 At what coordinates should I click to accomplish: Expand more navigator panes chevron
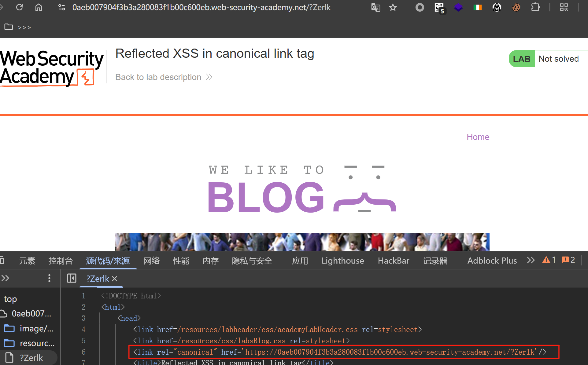click(x=6, y=278)
